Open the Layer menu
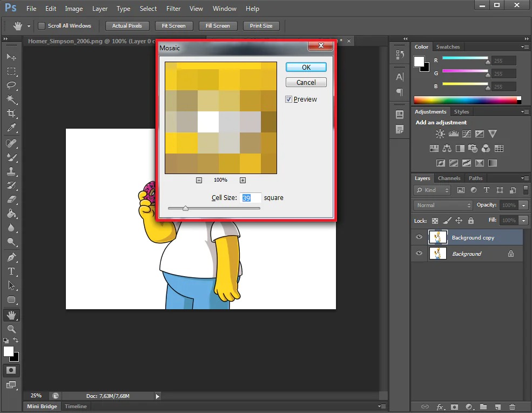Viewport: 532px width, 413px height. (x=100, y=9)
